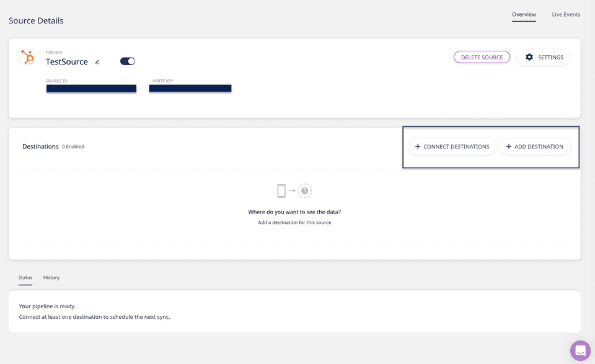Click the Add Destination button
The image size is (595, 364).
[535, 147]
